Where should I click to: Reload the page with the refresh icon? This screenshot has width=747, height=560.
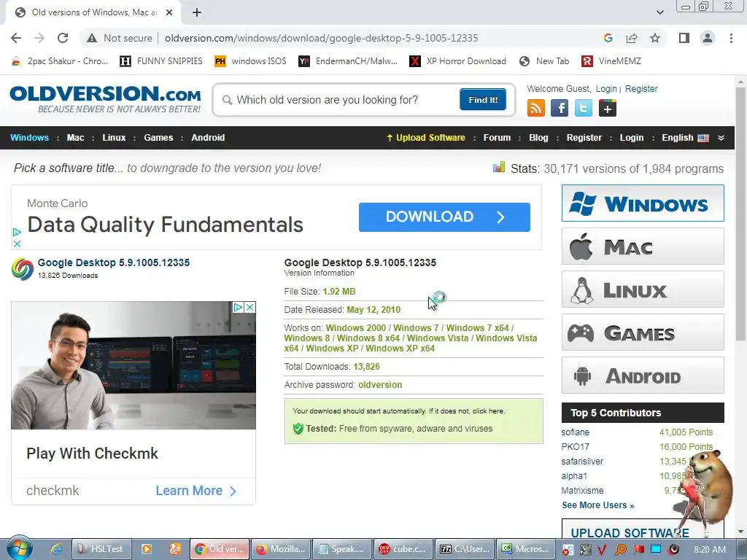63,38
